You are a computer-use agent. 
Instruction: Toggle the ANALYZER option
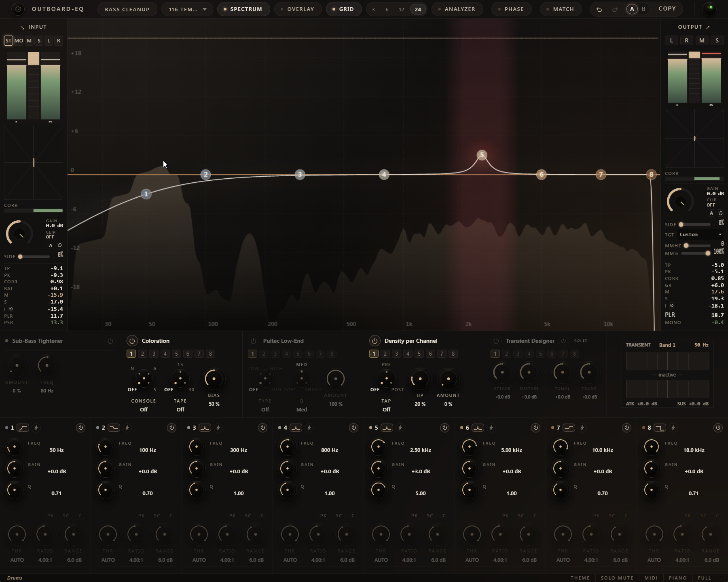pyautogui.click(x=457, y=9)
